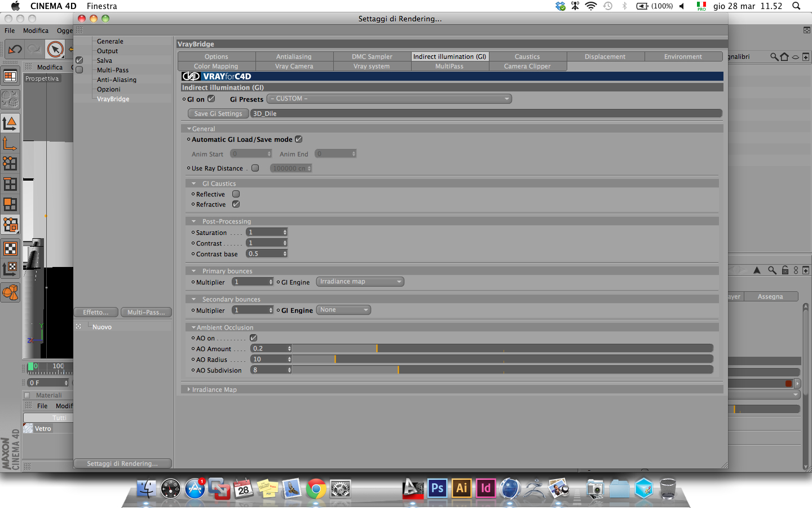This screenshot has width=812, height=508.
Task: Click the Undo arrow icon
Action: (15, 50)
